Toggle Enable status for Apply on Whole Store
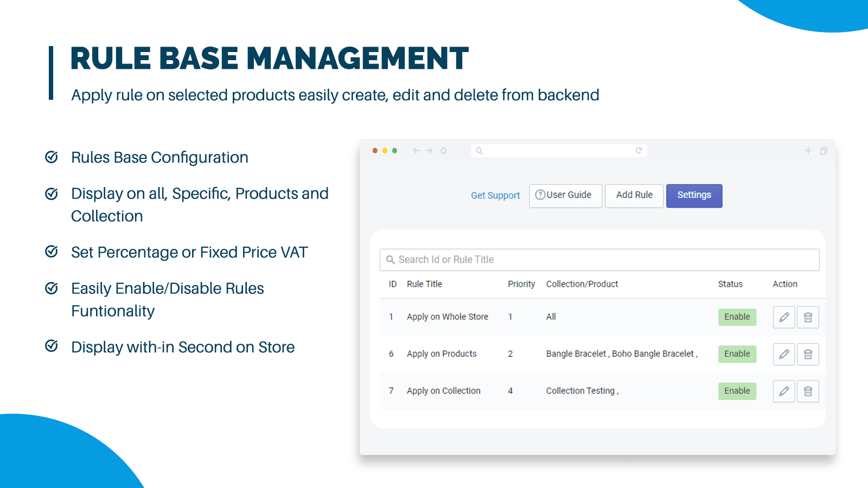The image size is (868, 488). click(737, 317)
